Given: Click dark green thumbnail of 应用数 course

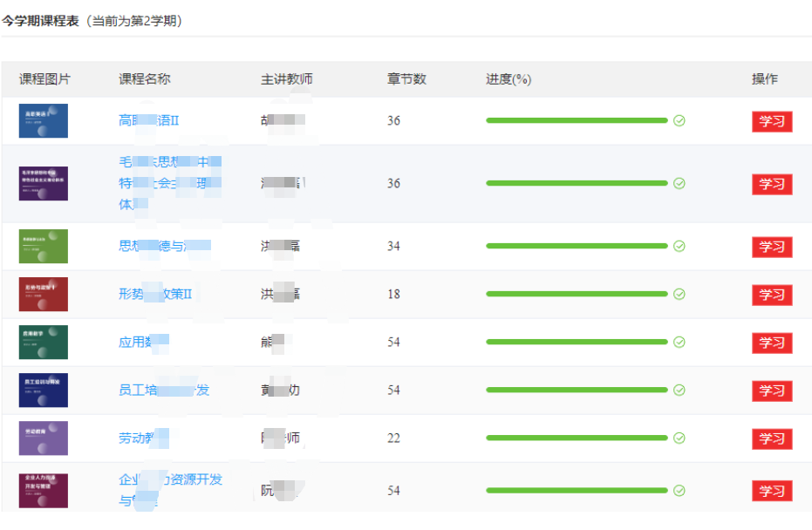Looking at the screenshot, I should [x=44, y=342].
